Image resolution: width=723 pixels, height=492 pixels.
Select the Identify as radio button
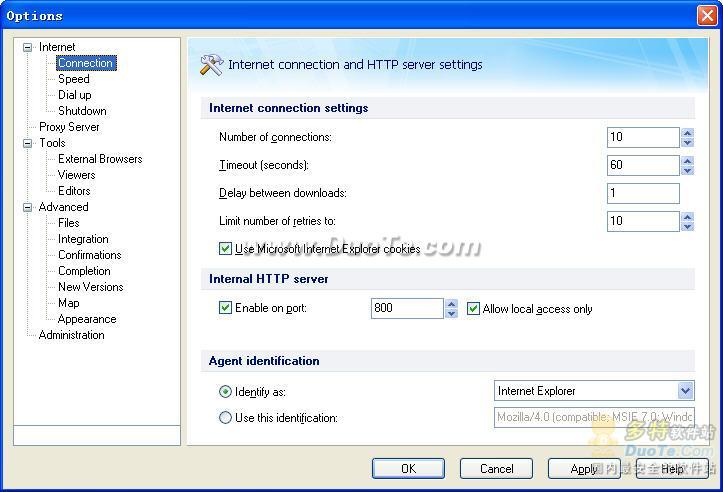[225, 392]
